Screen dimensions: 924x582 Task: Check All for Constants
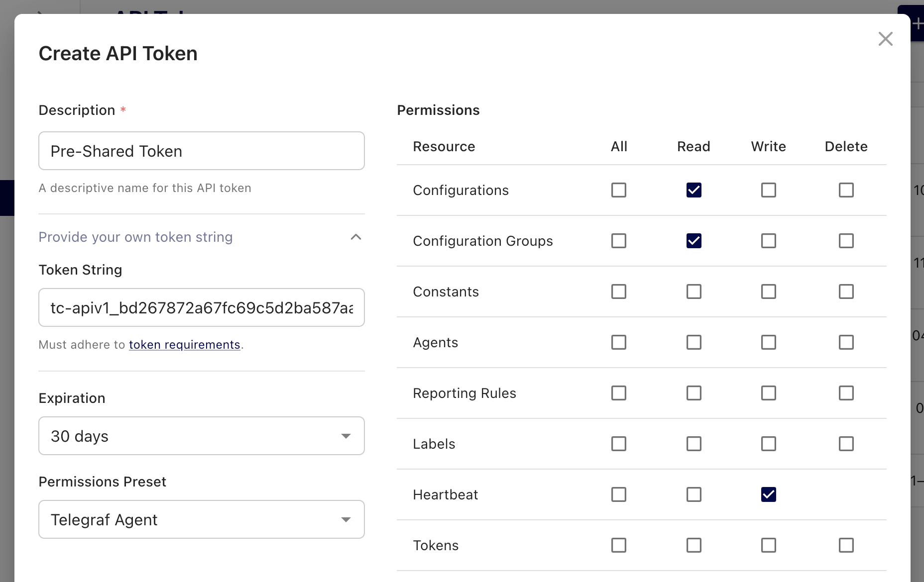pos(618,291)
